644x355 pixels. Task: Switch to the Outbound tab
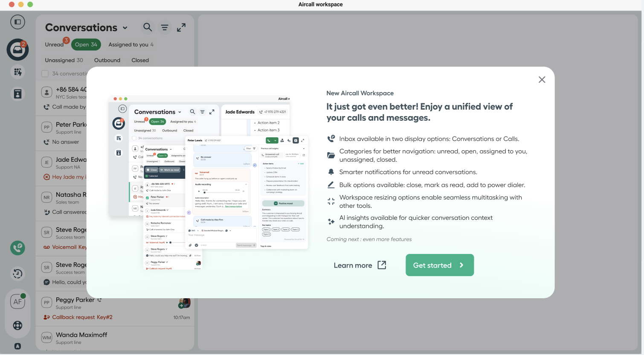107,60
